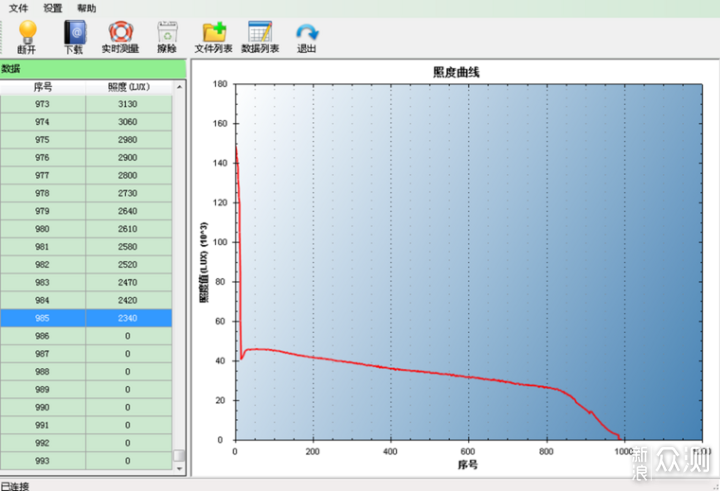Click the 照度曲线 chart title
Viewport: 720px width, 491px height.
click(456, 72)
